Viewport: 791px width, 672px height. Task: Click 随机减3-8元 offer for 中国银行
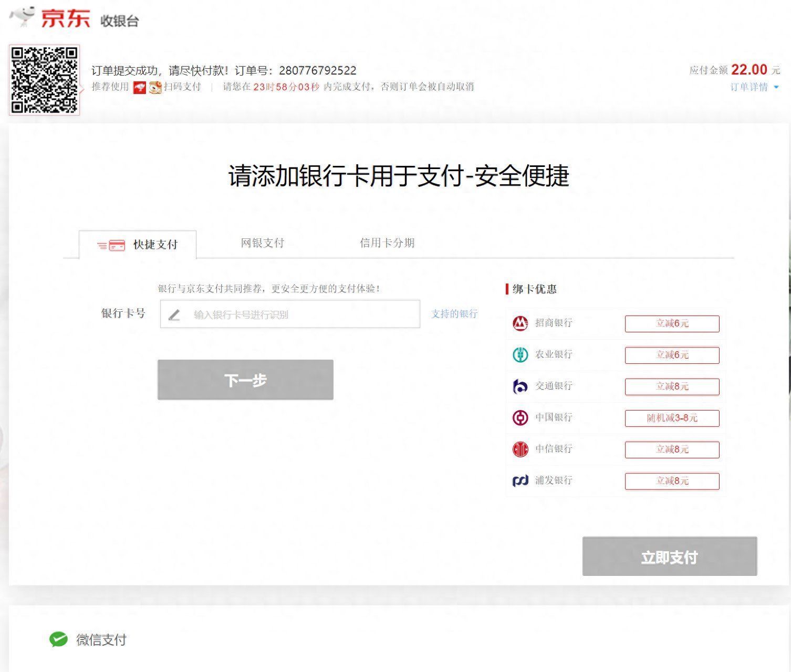672,418
